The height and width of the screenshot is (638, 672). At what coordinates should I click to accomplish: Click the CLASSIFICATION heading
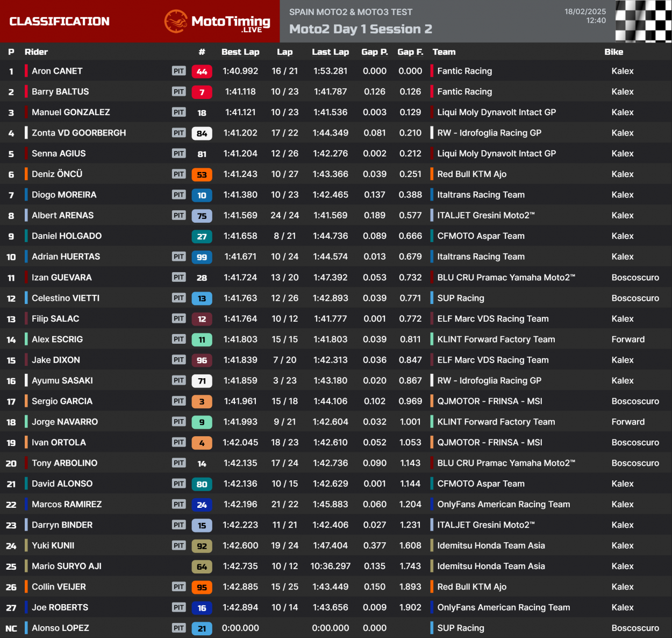pyautogui.click(x=59, y=22)
